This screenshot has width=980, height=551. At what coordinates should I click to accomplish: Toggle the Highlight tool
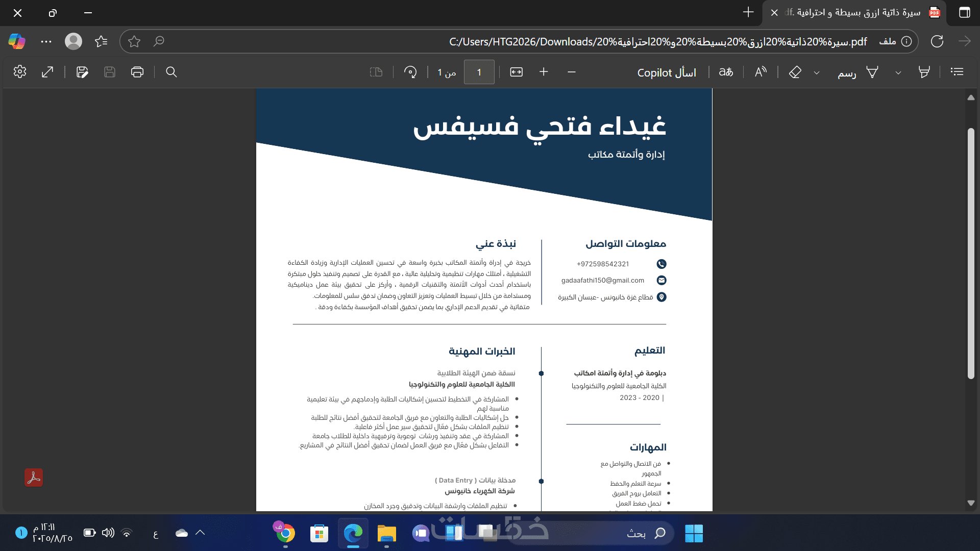924,72
